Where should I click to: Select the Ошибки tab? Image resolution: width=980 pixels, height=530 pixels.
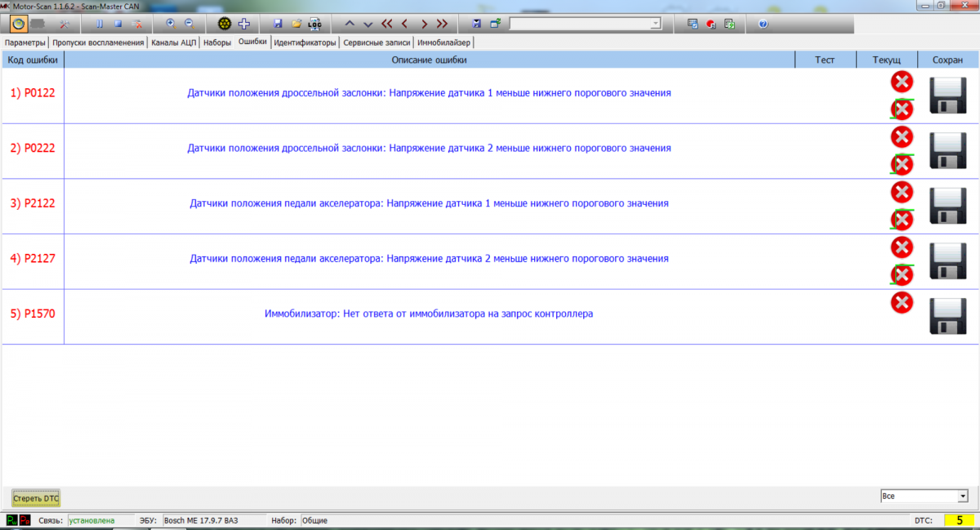[252, 41]
